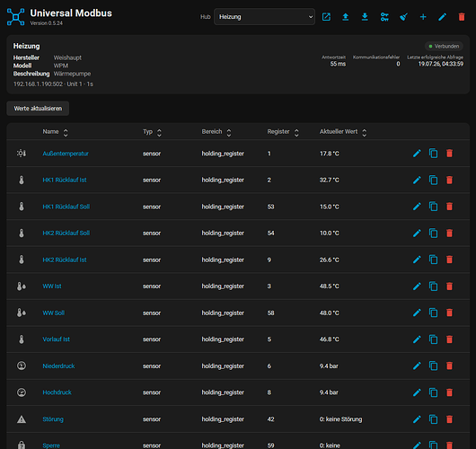Image resolution: width=476 pixels, height=449 pixels.
Task: Click the upload hub configuration icon
Action: point(346,17)
